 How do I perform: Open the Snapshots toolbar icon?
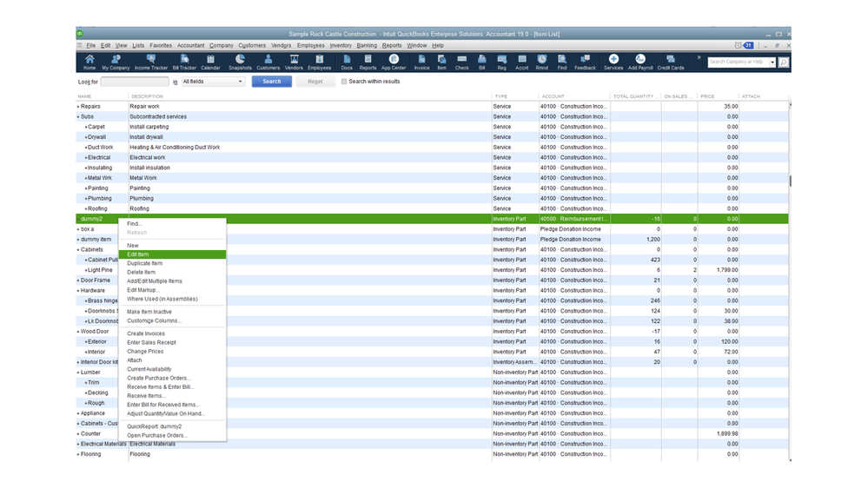tap(240, 62)
